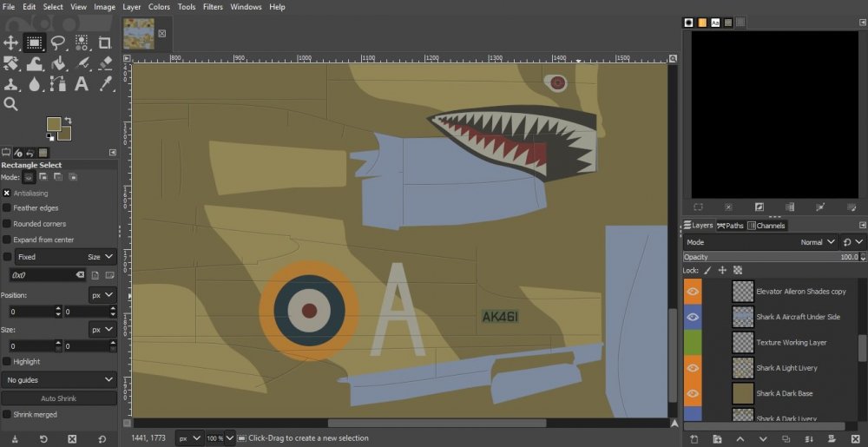Pick the Bucket Fill tool
This screenshot has height=447, width=868.
click(x=58, y=62)
